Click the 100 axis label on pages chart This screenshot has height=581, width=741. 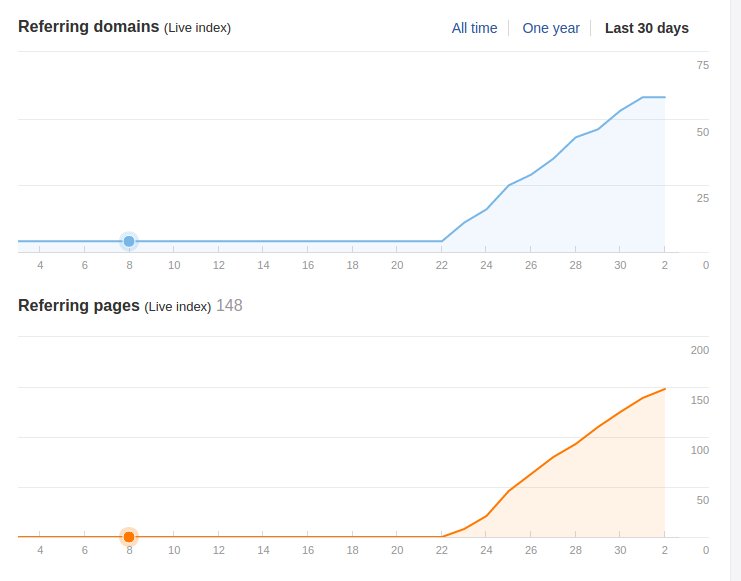tap(699, 450)
